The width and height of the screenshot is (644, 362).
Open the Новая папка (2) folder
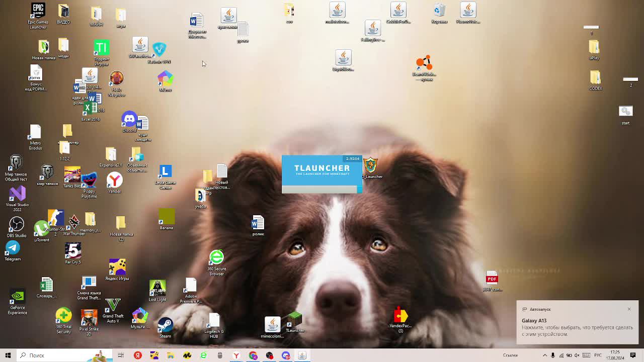[121, 229]
